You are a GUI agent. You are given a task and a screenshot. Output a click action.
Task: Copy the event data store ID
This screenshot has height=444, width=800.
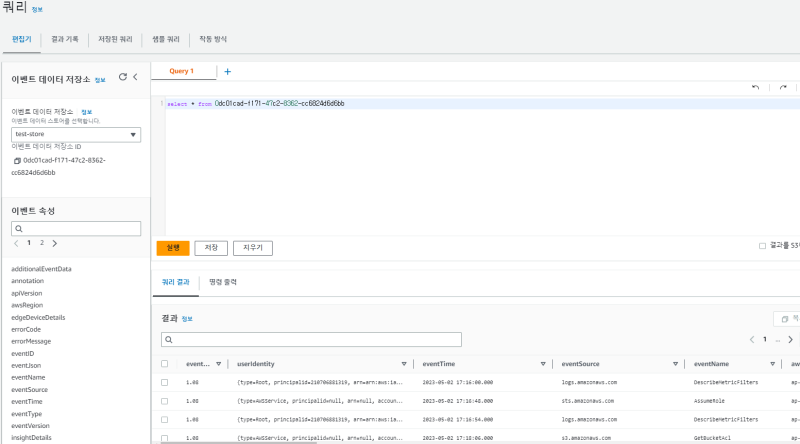point(17,160)
